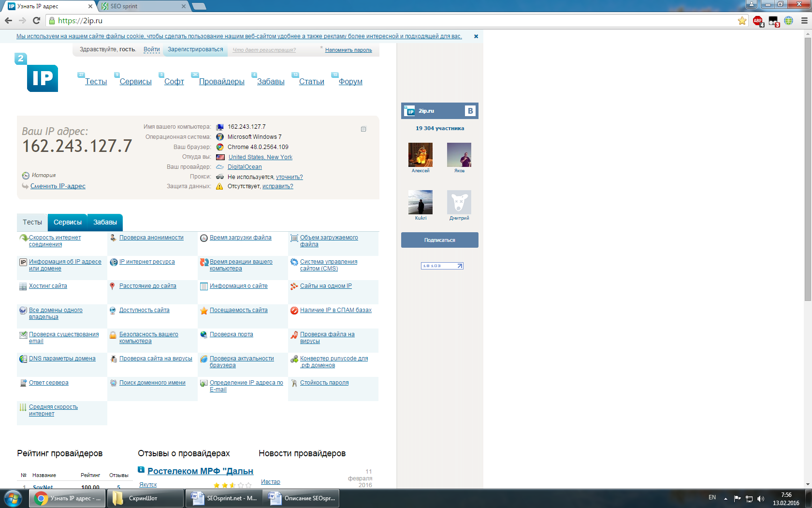Select the Тесты tab
The width and height of the screenshot is (812, 508).
point(32,222)
